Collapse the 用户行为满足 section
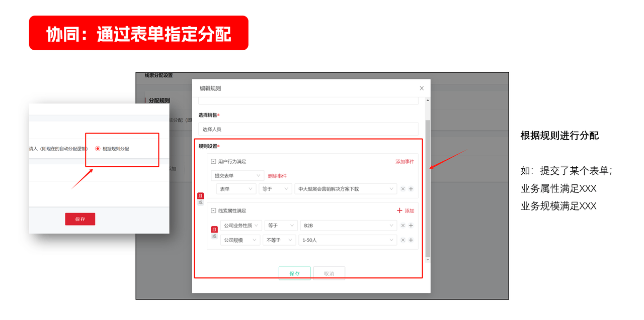 (x=213, y=162)
